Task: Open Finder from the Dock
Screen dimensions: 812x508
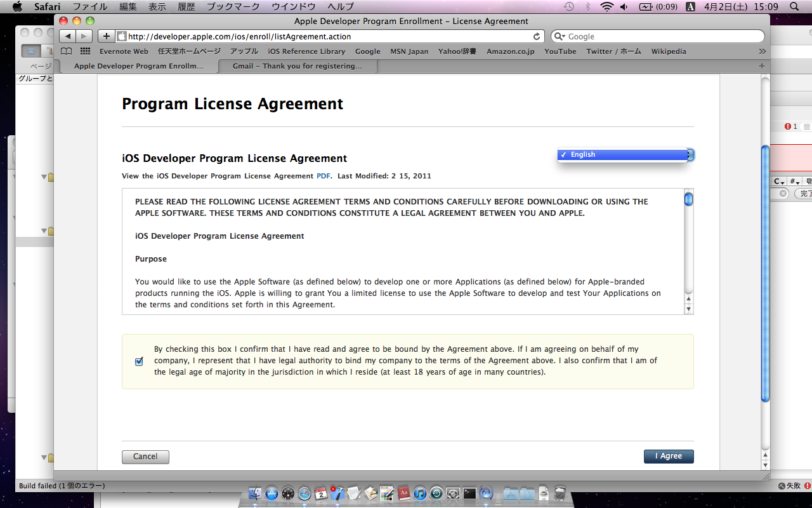Action: tap(256, 493)
